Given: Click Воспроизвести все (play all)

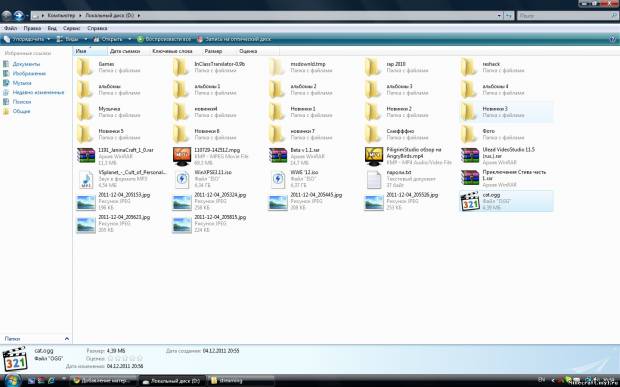Looking at the screenshot, I should [164, 39].
